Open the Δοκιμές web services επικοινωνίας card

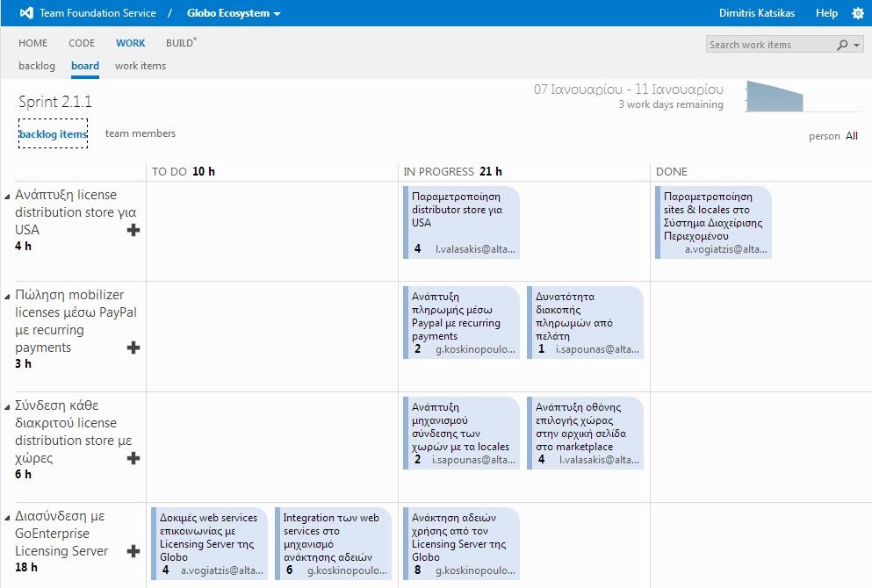210,543
